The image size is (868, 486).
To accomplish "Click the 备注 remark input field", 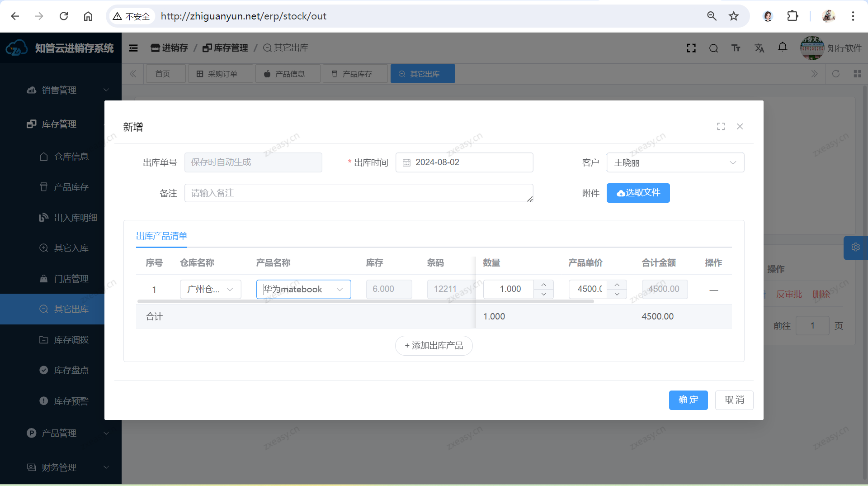I will point(358,193).
